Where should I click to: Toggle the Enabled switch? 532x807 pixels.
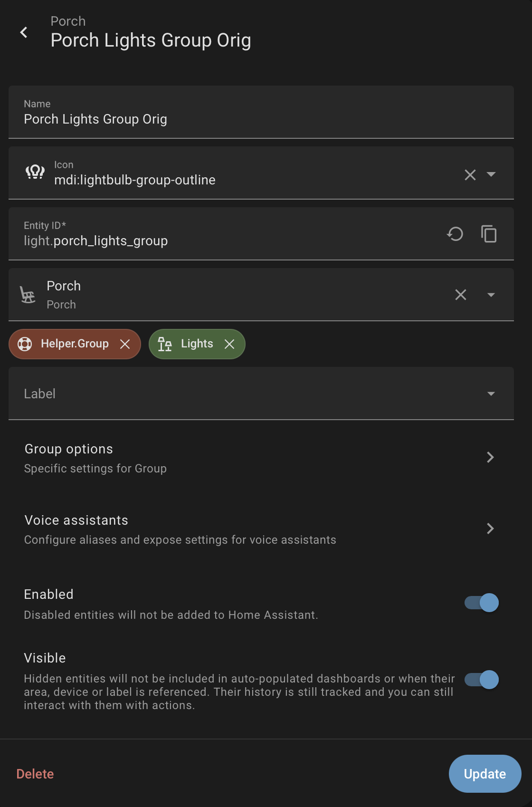click(482, 603)
